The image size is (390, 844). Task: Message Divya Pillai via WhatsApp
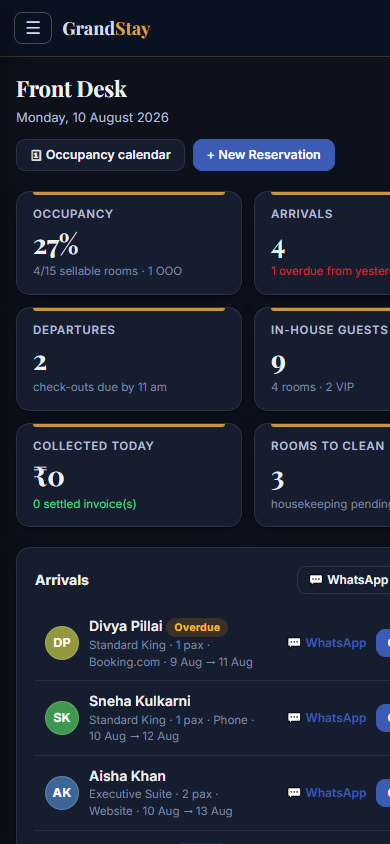[327, 643]
